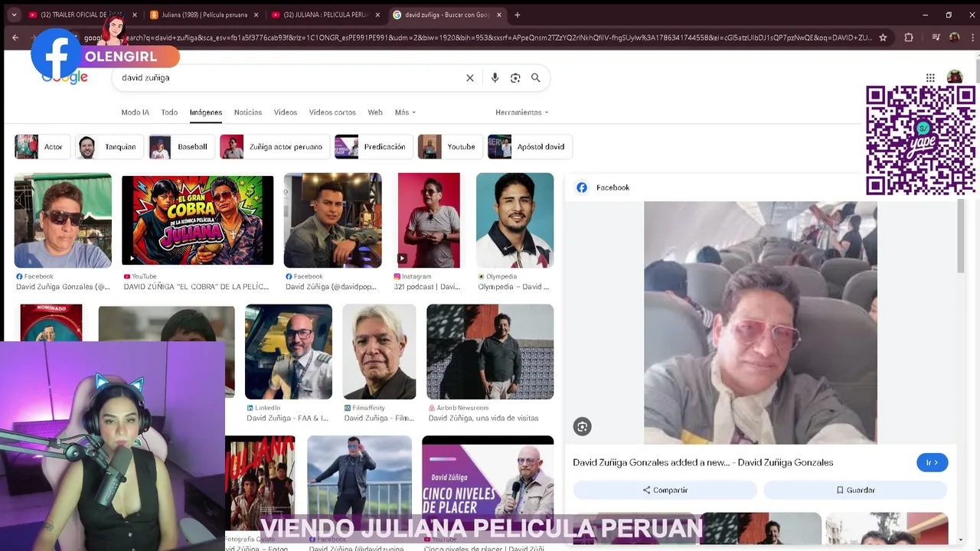Open the Chrome profile avatar in the toolbar
The image size is (980, 551).
coord(954,37)
